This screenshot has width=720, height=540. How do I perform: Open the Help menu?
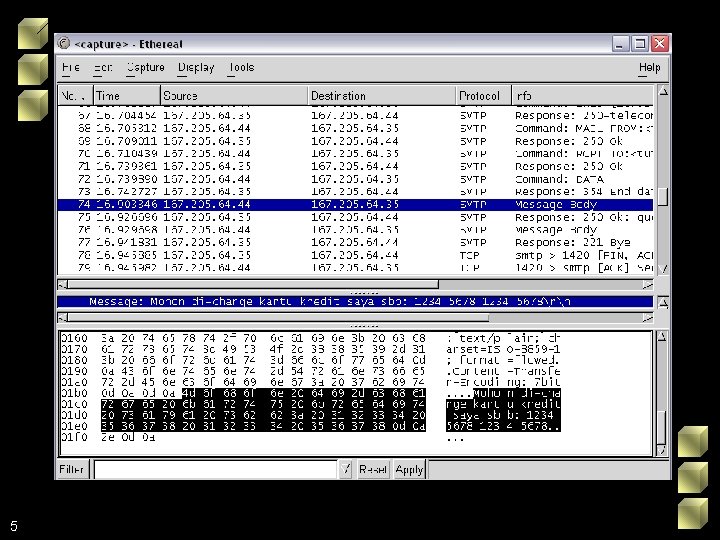pyautogui.click(x=649, y=68)
